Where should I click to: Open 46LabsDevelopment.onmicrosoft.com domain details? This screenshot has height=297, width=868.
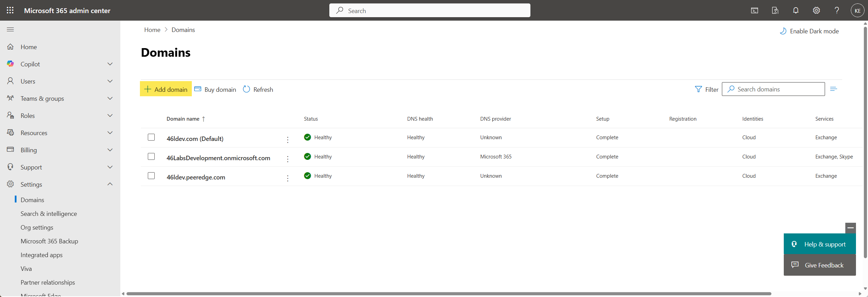click(x=218, y=158)
